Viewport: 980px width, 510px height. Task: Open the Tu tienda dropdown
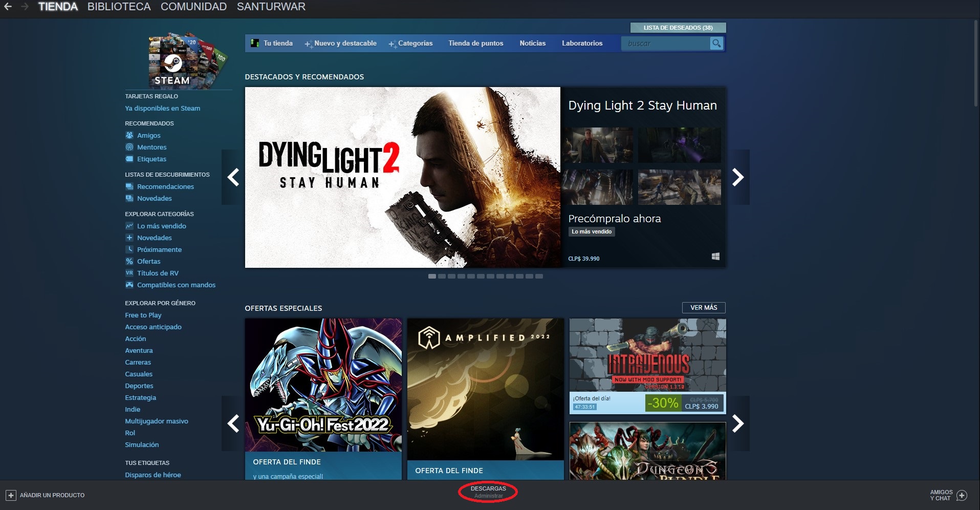278,44
